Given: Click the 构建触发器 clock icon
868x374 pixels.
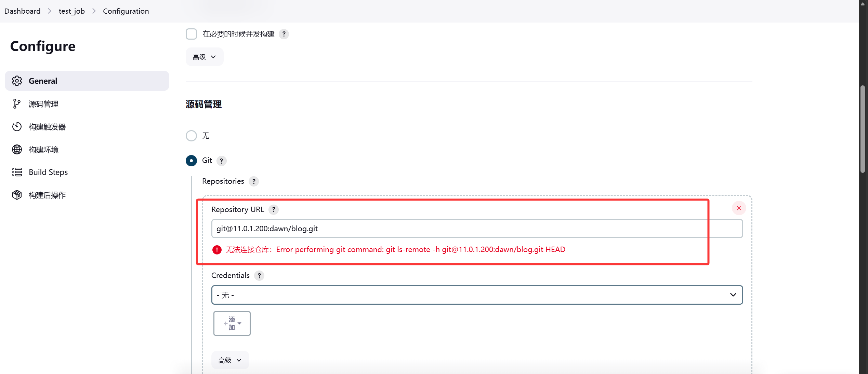Looking at the screenshot, I should click(x=17, y=127).
